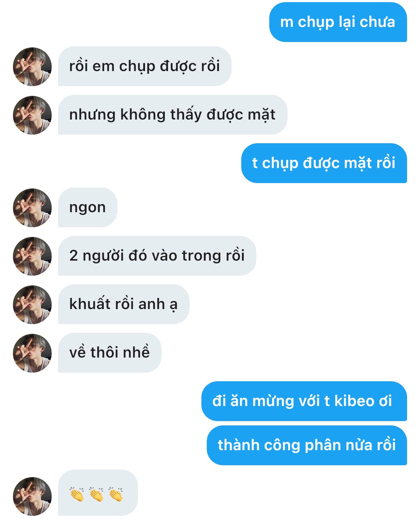Viewport: 420px width, 527px height.
Task: Tap the middle clapping hands emoji
Action: 96,494
